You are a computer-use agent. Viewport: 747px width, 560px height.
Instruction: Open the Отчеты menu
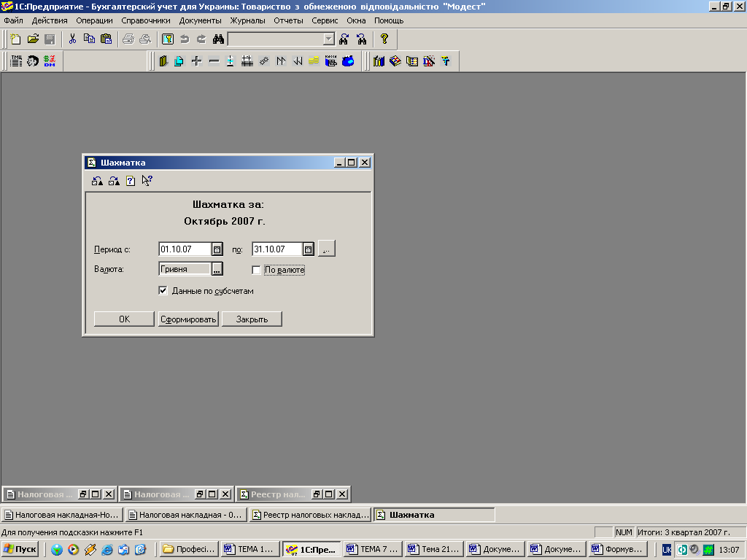(x=288, y=20)
